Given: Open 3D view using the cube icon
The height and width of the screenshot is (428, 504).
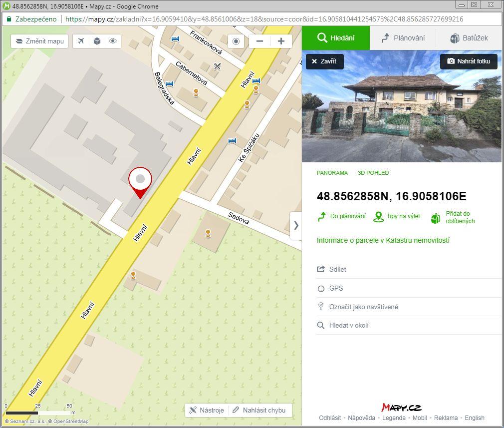Looking at the screenshot, I should (x=97, y=41).
